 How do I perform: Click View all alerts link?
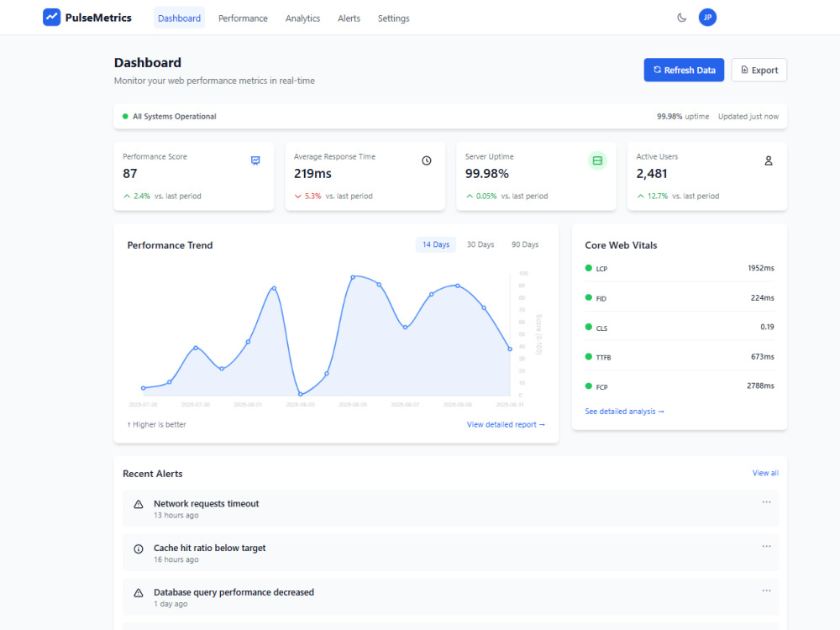[x=765, y=473]
